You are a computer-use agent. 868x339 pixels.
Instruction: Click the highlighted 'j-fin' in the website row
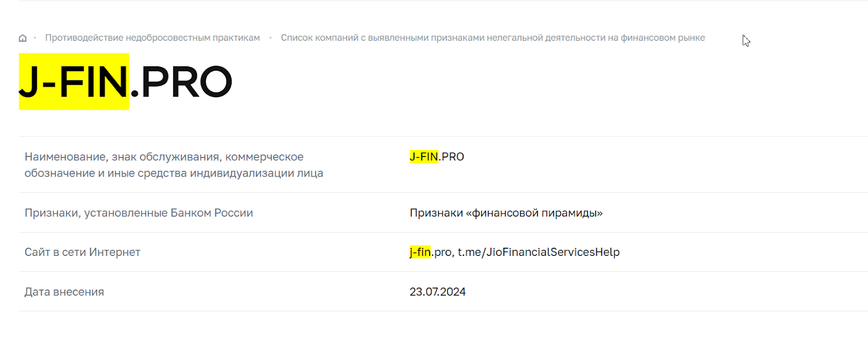pyautogui.click(x=420, y=252)
